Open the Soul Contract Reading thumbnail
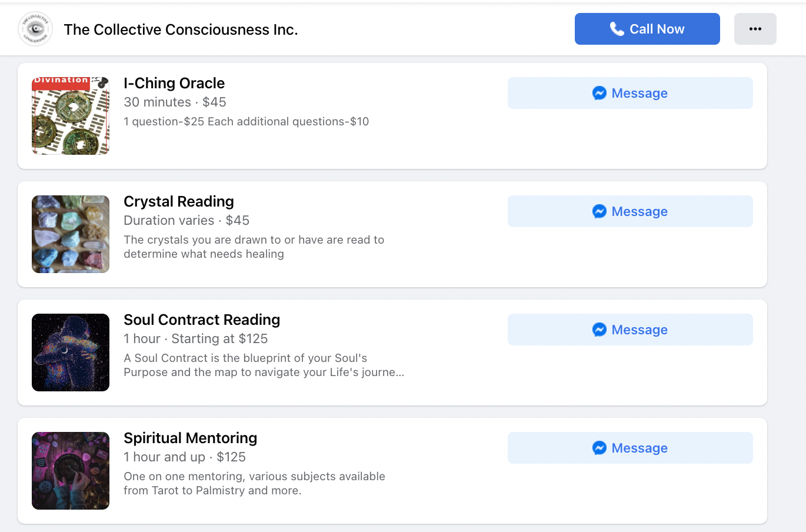The height and width of the screenshot is (532, 806). (x=71, y=353)
